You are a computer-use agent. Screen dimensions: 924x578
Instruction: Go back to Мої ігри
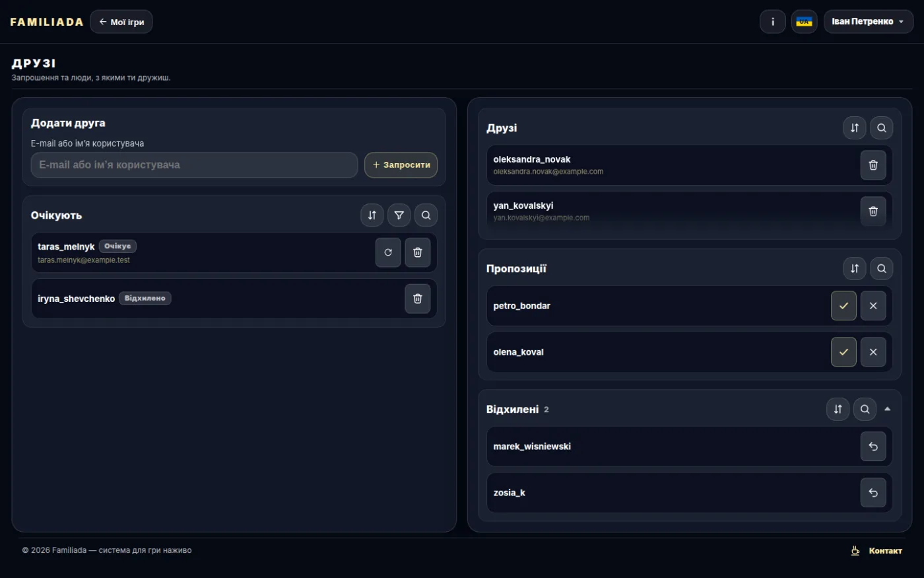coord(121,22)
